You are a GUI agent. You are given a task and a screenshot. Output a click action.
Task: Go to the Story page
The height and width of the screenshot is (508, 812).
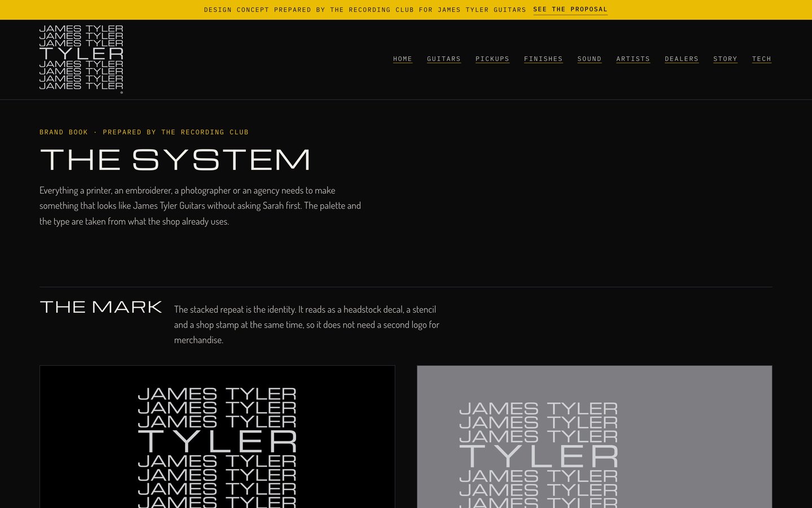725,59
